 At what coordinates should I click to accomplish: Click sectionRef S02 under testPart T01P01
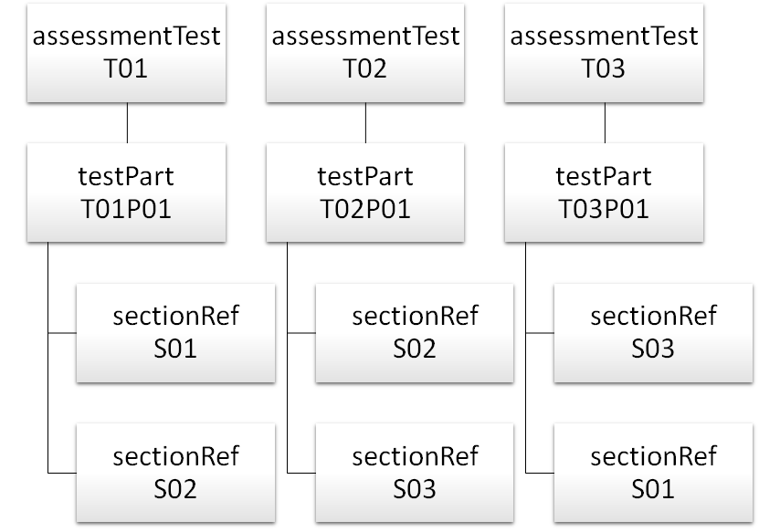(x=175, y=473)
